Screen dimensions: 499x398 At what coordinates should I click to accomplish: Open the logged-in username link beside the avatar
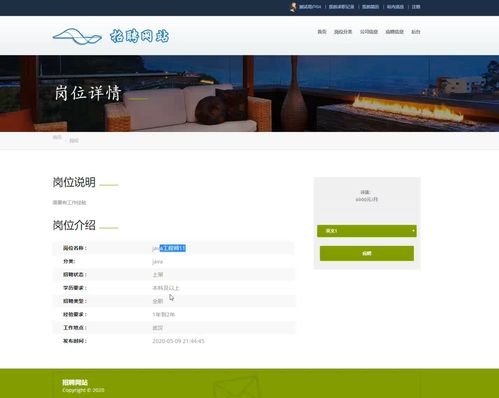pos(310,7)
